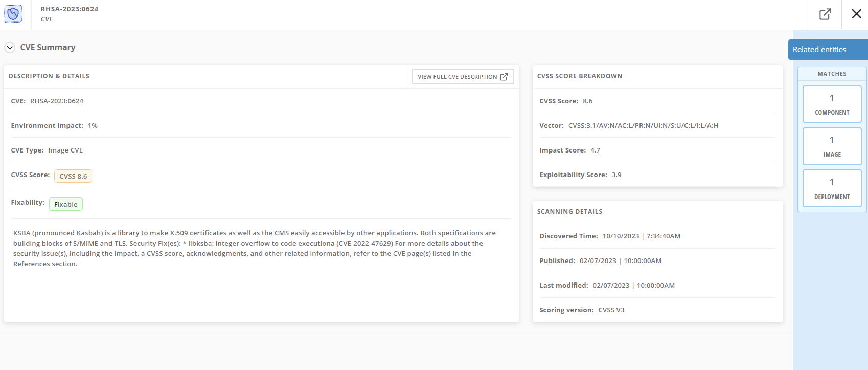
Task: Click the Image CVE type value
Action: click(65, 150)
